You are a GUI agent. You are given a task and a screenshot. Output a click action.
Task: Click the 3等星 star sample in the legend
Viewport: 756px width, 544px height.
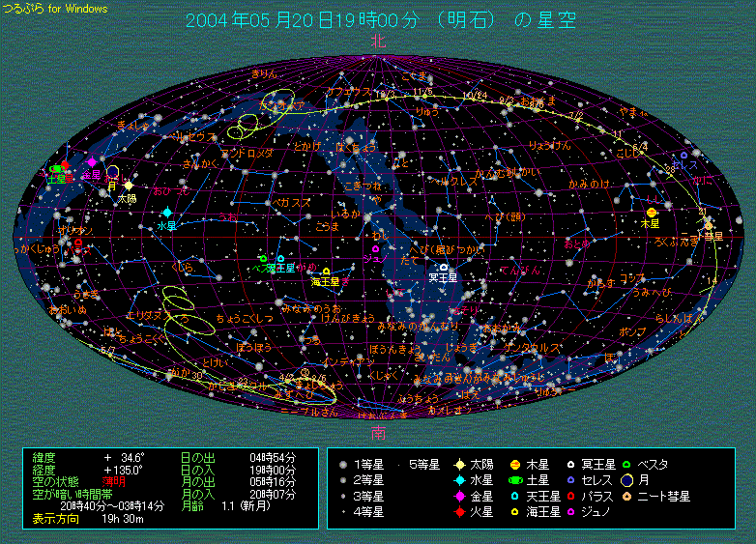(343, 497)
